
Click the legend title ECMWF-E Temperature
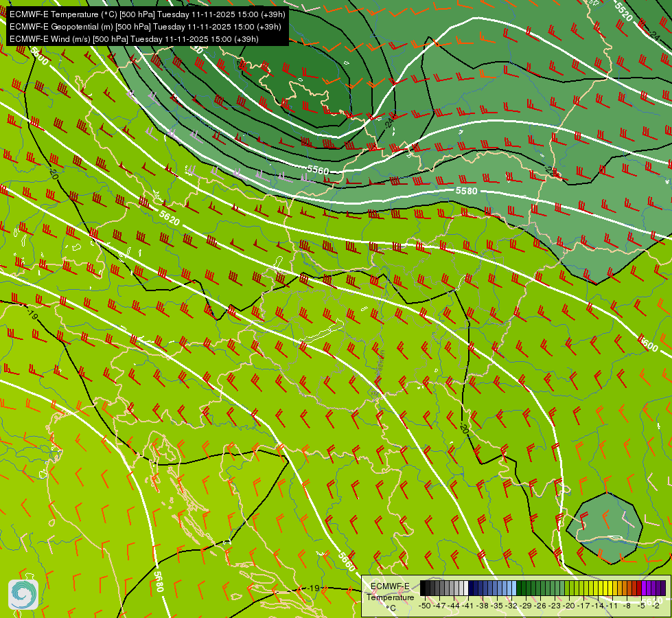[x=391, y=592]
